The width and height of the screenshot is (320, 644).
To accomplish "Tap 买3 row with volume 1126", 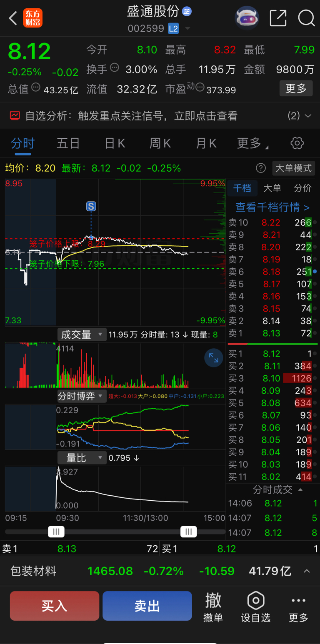I will coord(272,378).
